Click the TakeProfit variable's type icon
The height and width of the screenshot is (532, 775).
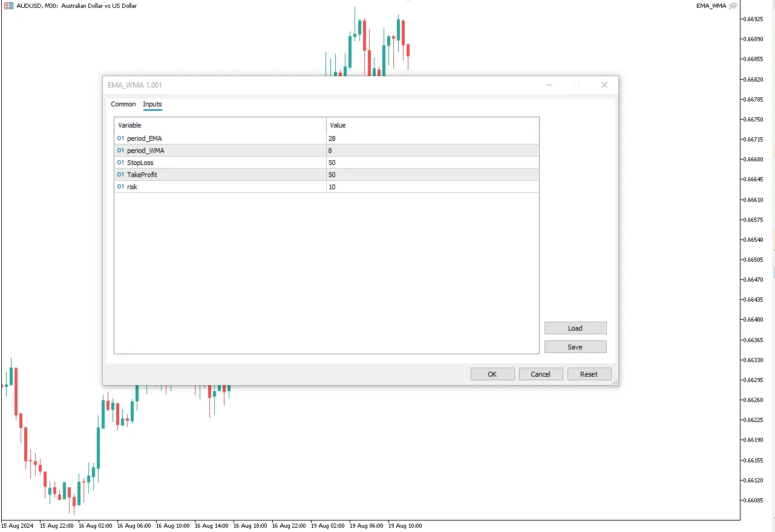(121, 175)
